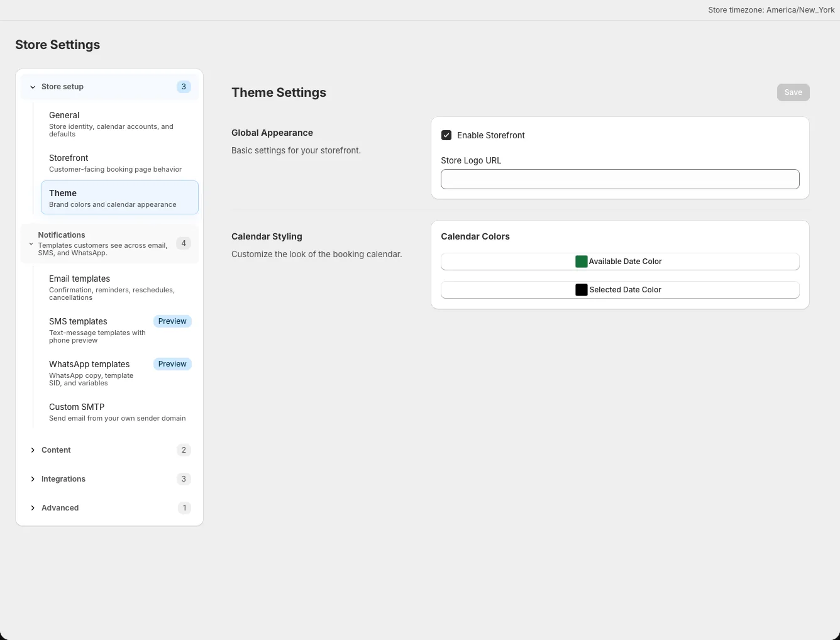
Task: Click the Advanced count badge 1
Action: pyautogui.click(x=184, y=508)
